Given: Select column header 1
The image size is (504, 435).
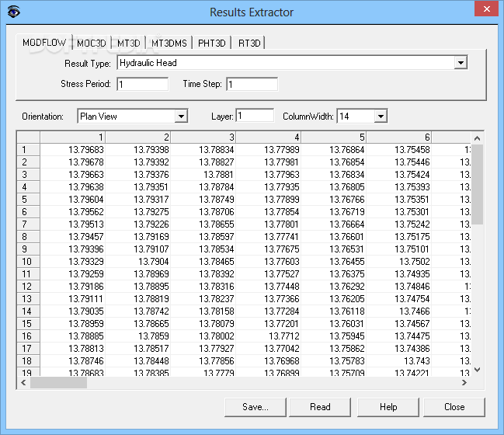Looking at the screenshot, I should tap(73, 137).
